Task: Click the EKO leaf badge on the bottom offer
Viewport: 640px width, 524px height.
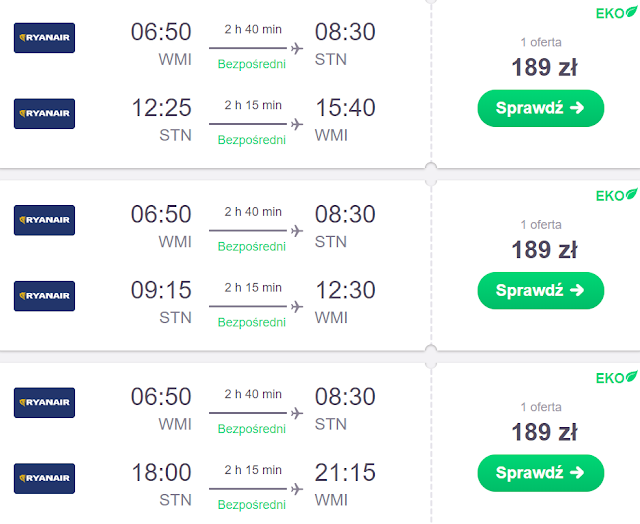Action: 616,377
